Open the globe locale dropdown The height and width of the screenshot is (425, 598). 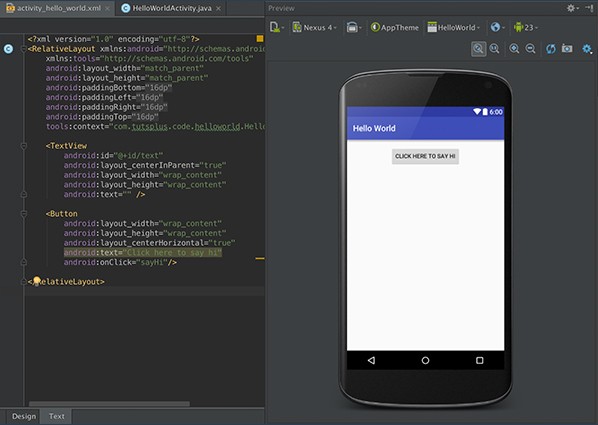tap(498, 27)
